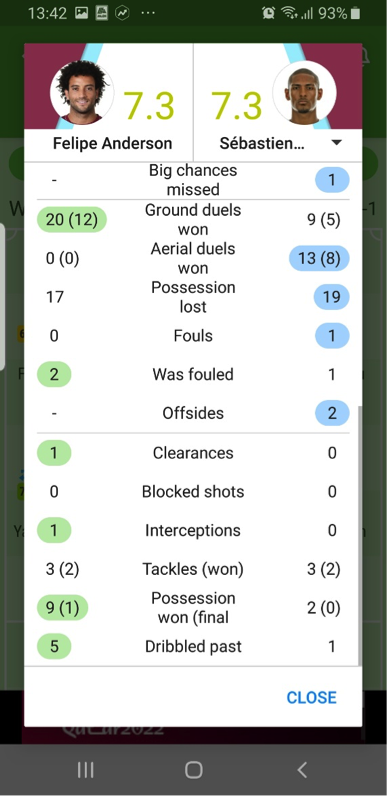This screenshot has width=387, height=796.
Task: Tap Sébastien's player photo
Action: [304, 92]
